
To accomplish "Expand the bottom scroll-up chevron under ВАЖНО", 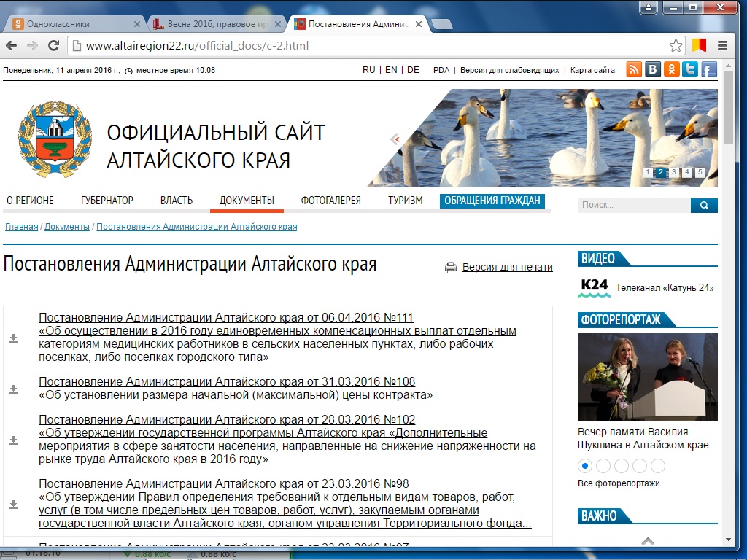I will pyautogui.click(x=648, y=541).
